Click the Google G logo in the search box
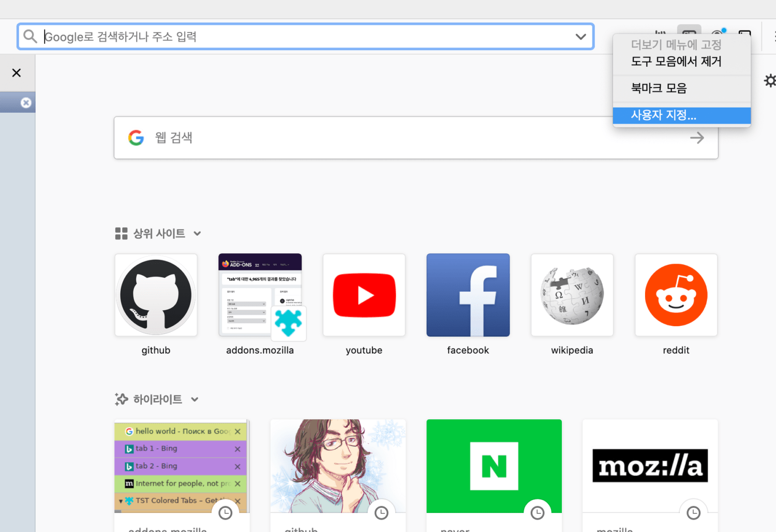Viewport: 776px width, 532px height. click(x=136, y=138)
